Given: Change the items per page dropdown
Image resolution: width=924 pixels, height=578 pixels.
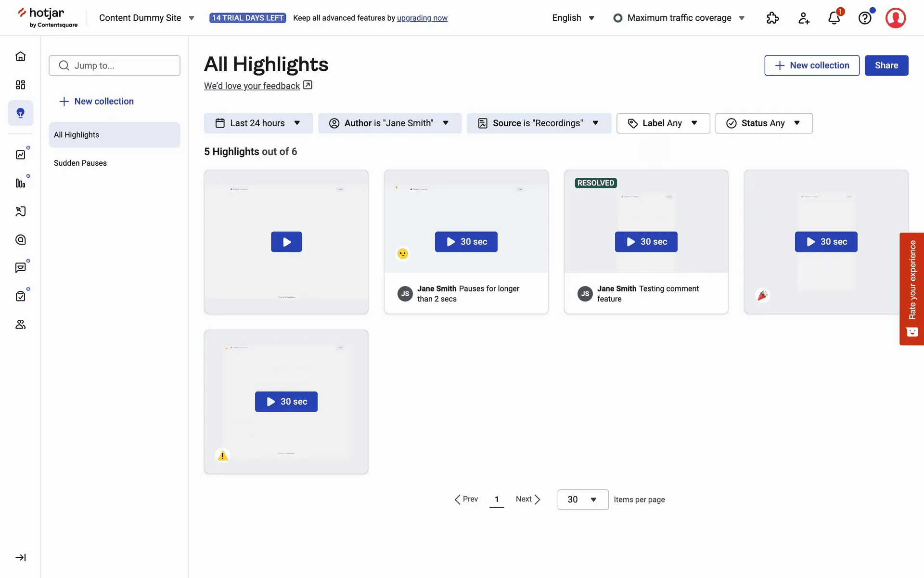Looking at the screenshot, I should (x=582, y=499).
